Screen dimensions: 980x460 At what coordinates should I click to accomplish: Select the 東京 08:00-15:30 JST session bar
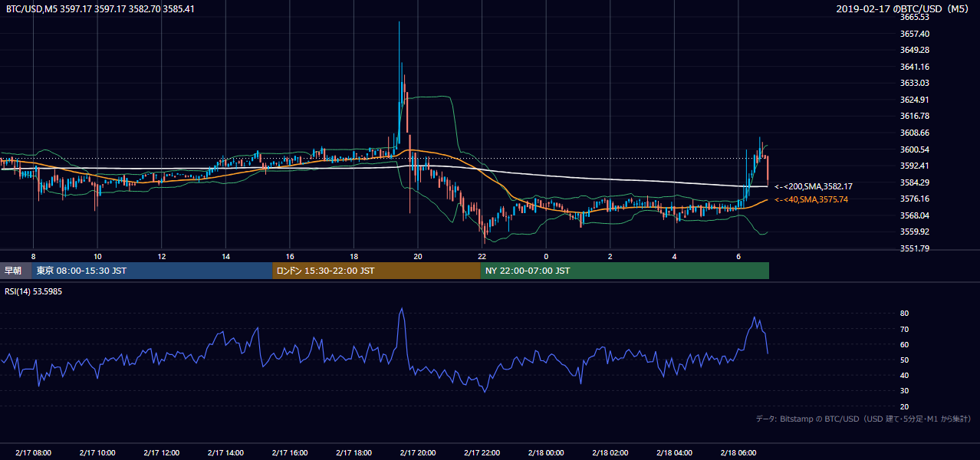coord(152,271)
